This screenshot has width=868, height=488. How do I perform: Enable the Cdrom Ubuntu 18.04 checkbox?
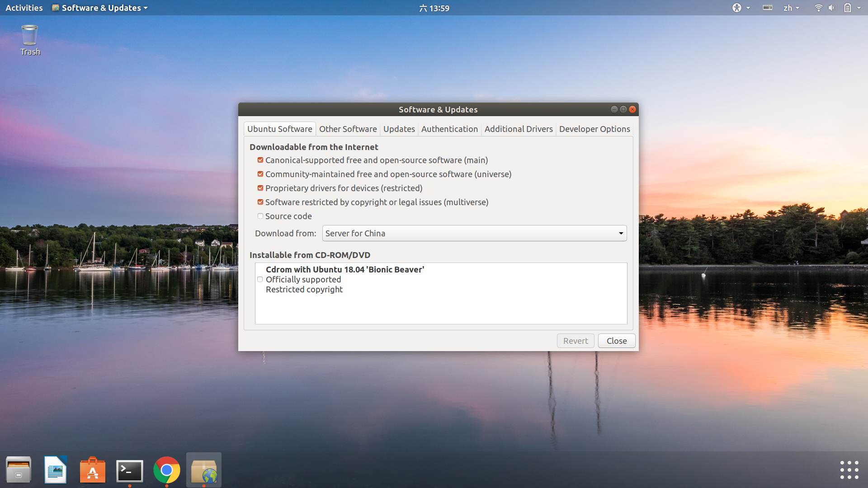(x=260, y=279)
